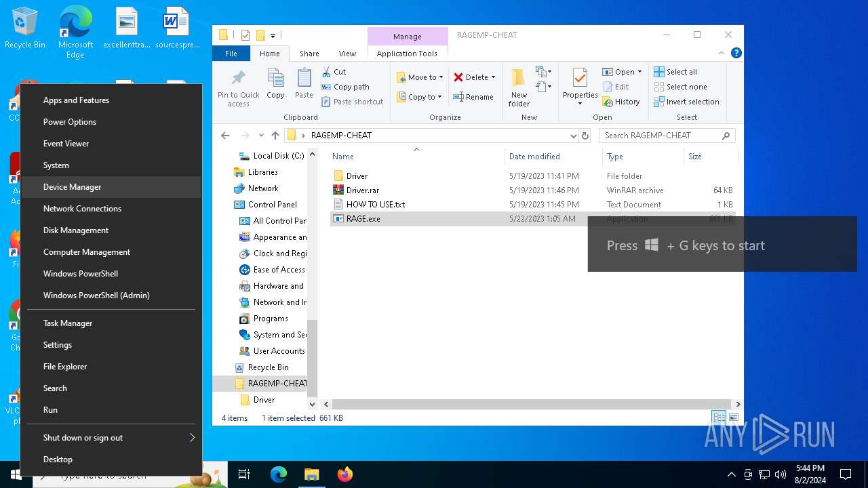Click Select all in ribbon
Viewport: 868px width, 488px height.
pyautogui.click(x=675, y=72)
